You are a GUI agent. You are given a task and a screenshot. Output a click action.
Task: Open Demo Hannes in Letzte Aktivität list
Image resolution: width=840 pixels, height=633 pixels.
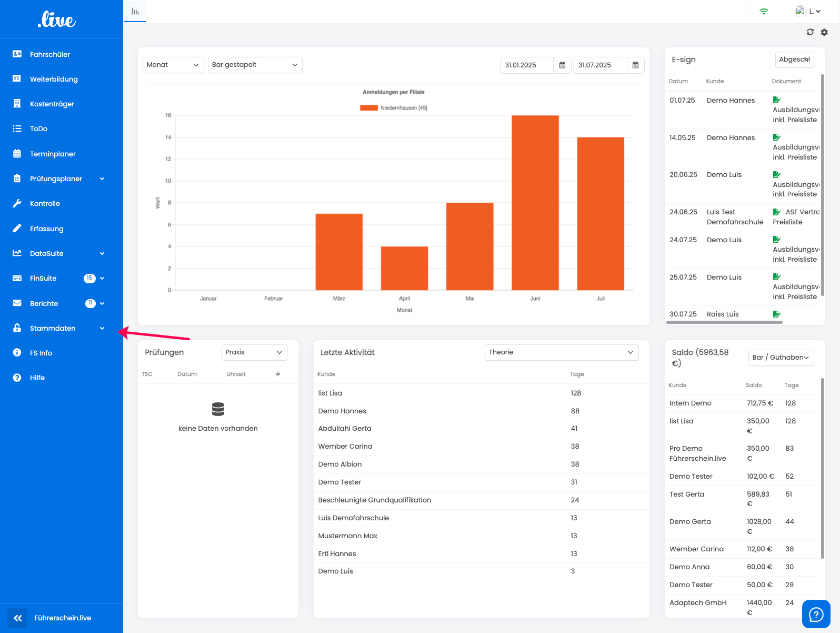342,411
